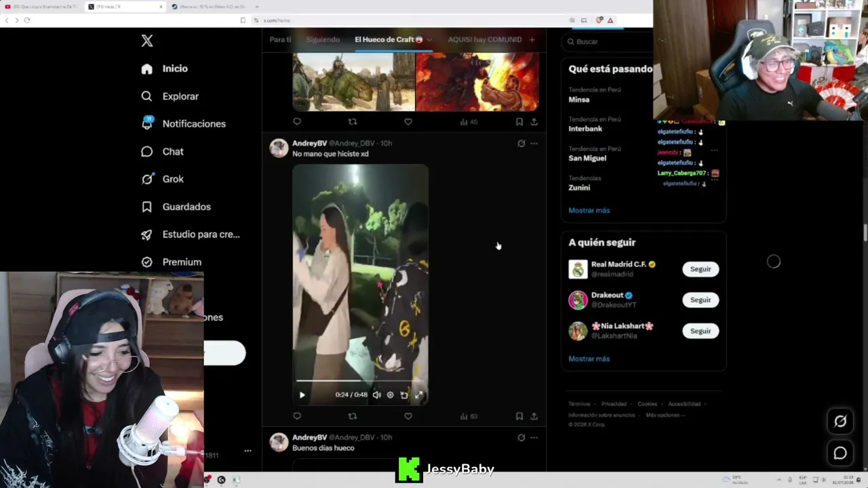Open Grok action on 'Buenos días hueco' post
The height and width of the screenshot is (488, 868).
pyautogui.click(x=521, y=438)
